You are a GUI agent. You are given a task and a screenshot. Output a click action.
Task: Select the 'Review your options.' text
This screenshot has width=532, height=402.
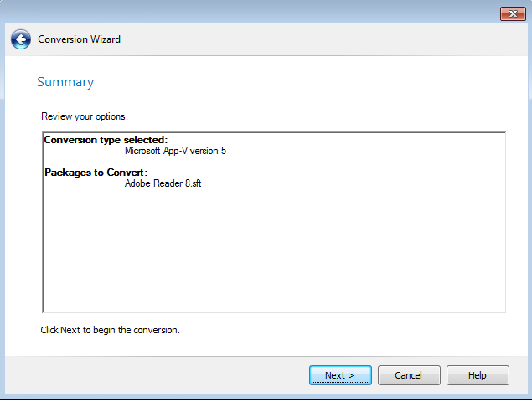[84, 116]
